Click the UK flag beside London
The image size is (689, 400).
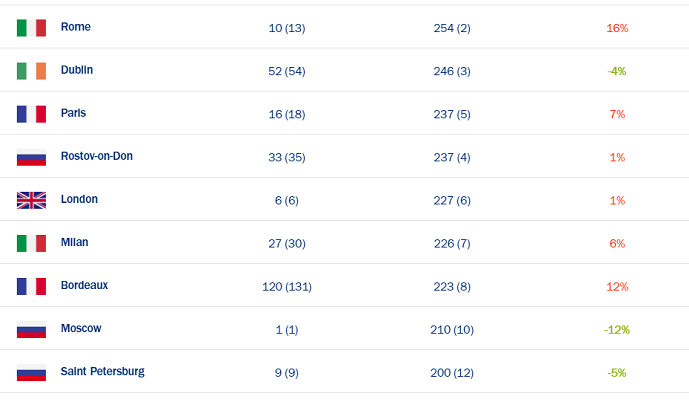pyautogui.click(x=31, y=200)
